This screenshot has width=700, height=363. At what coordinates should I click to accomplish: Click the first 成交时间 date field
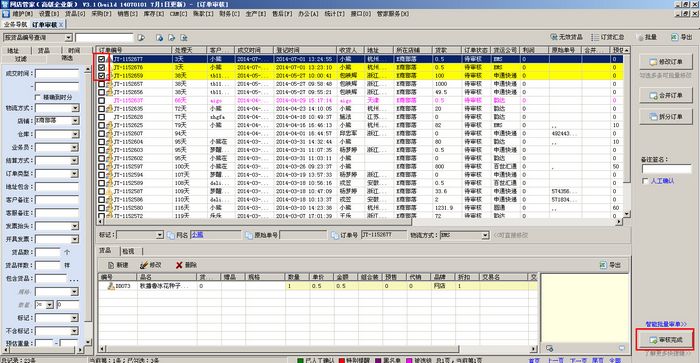click(57, 73)
